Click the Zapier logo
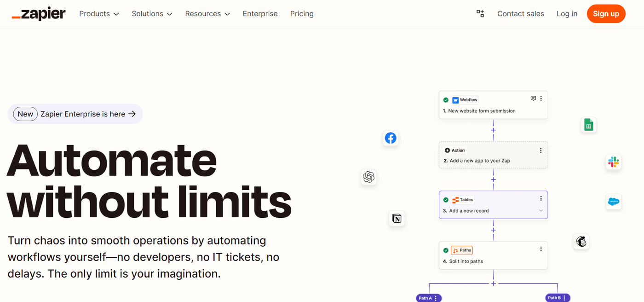644x302 pixels. (39, 14)
